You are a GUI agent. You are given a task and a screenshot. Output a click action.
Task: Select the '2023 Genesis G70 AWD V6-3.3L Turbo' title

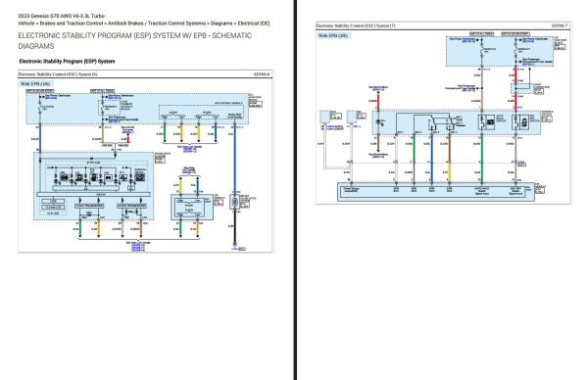click(x=62, y=16)
